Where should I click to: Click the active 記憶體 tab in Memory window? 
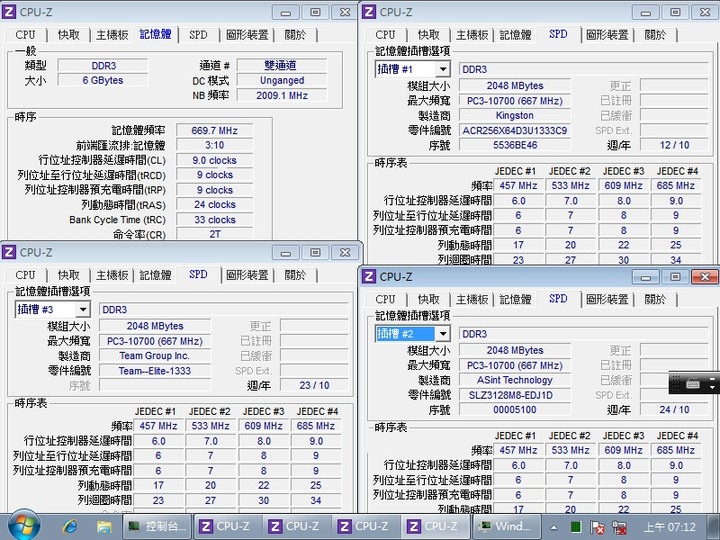(155, 34)
